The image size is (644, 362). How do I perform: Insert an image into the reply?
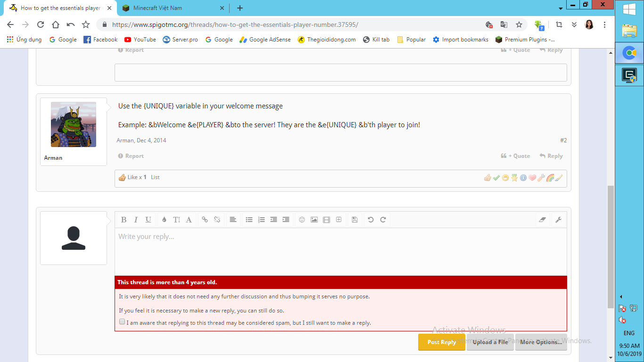314,220
